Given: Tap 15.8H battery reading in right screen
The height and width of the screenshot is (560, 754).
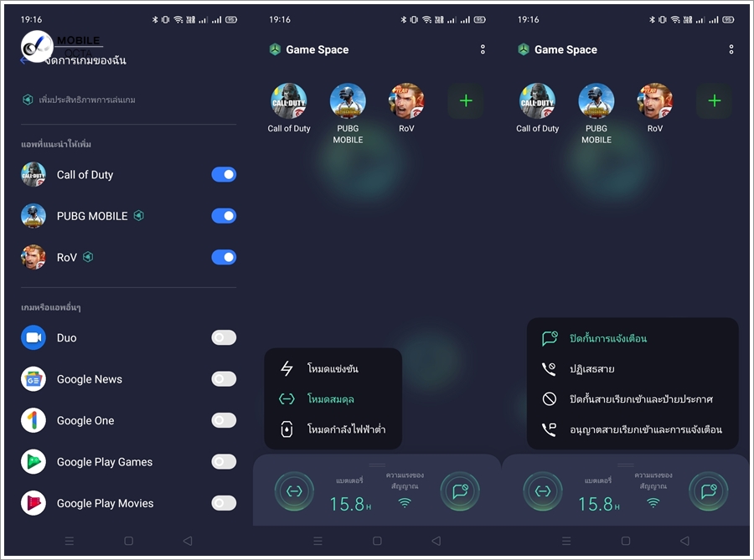Looking at the screenshot, I should (599, 504).
